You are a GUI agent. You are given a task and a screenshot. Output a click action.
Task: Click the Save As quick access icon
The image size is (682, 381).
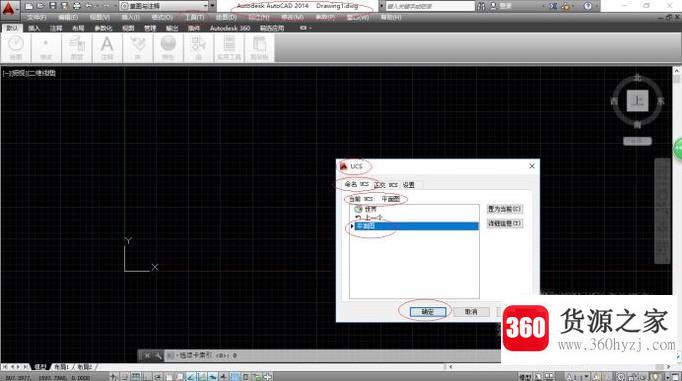(64, 6)
